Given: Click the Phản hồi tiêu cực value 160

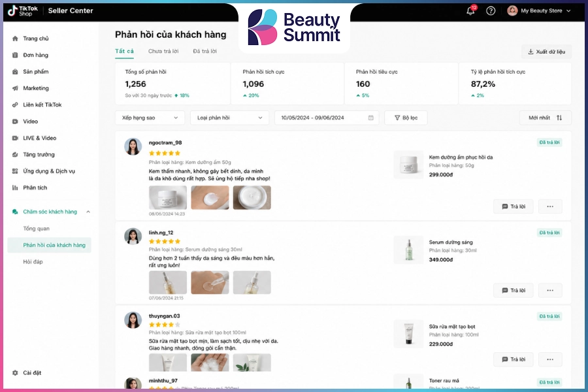Looking at the screenshot, I should [x=363, y=84].
